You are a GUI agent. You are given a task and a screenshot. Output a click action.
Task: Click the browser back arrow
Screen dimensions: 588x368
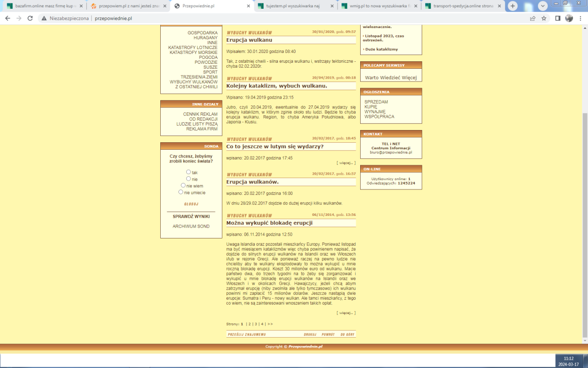[7, 18]
